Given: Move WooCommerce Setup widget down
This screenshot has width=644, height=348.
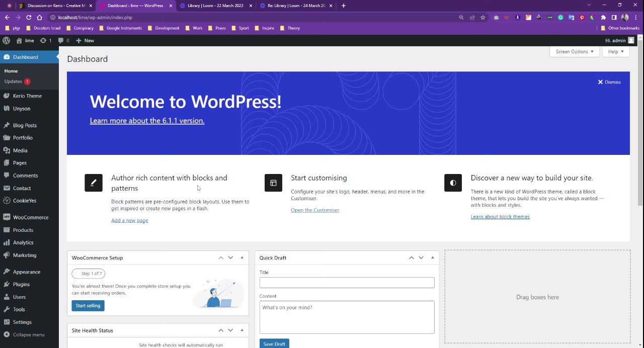Looking at the screenshot, I should (x=230, y=257).
